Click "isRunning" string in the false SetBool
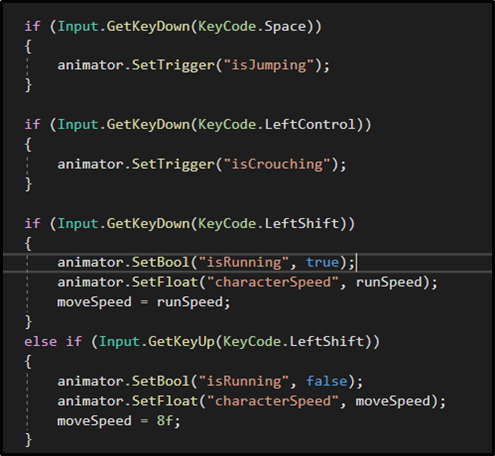This screenshot has height=456, width=495. (244, 382)
